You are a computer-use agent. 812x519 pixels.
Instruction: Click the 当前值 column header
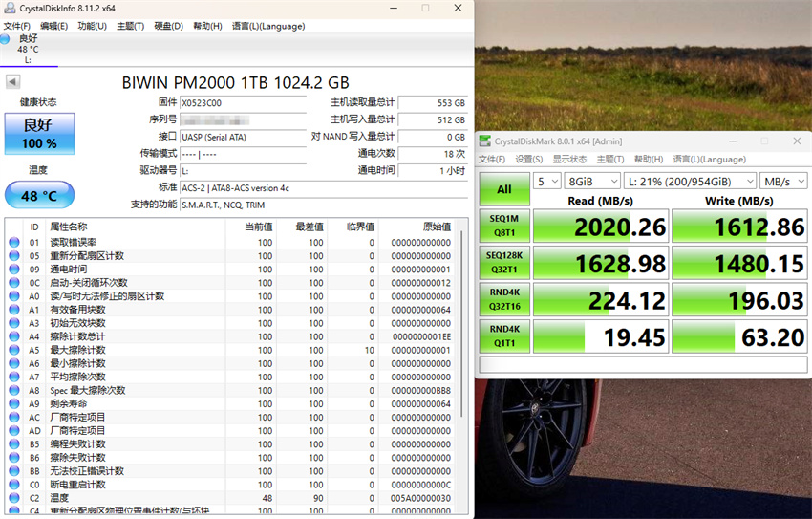click(259, 227)
